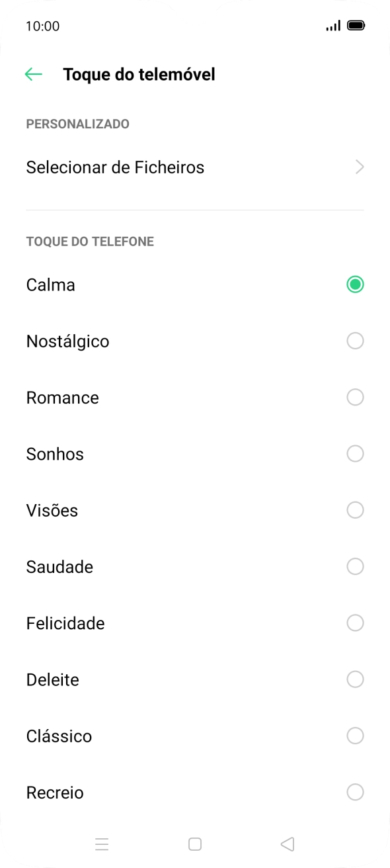This screenshot has width=390, height=868.
Task: Tap the battery indicator
Action: pos(356,24)
